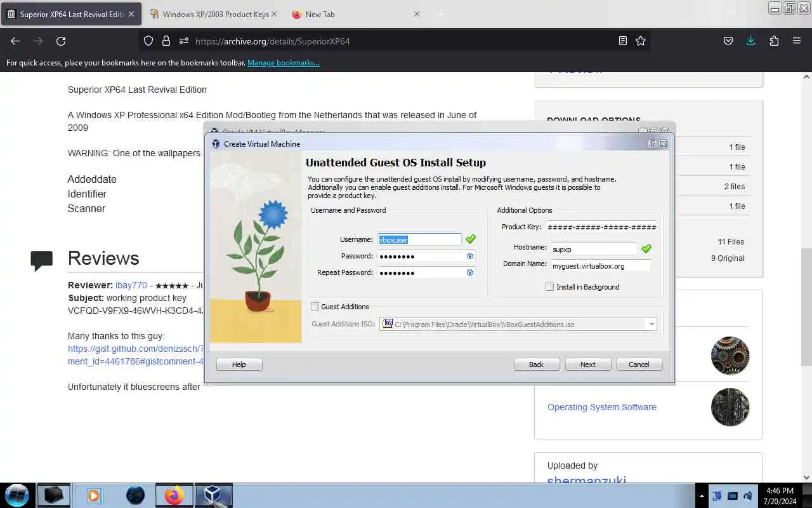812x508 pixels.
Task: Toggle reader view icon in address bar
Action: pos(623,41)
